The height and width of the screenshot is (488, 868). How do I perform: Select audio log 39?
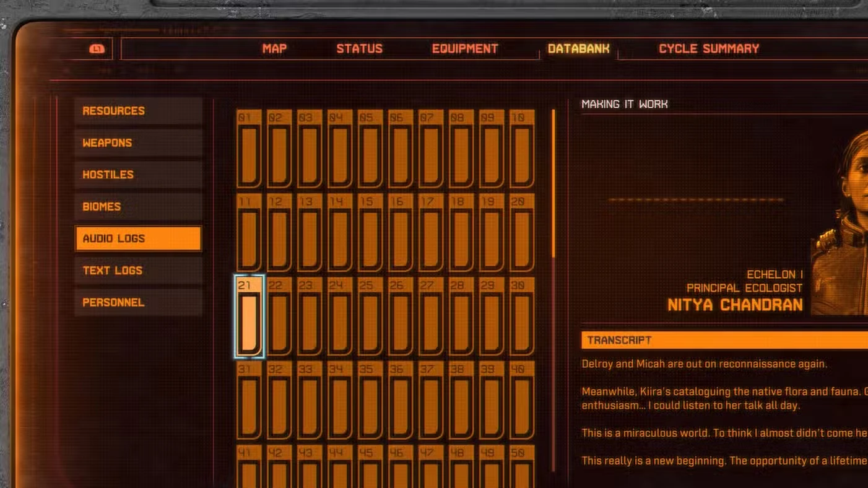492,401
